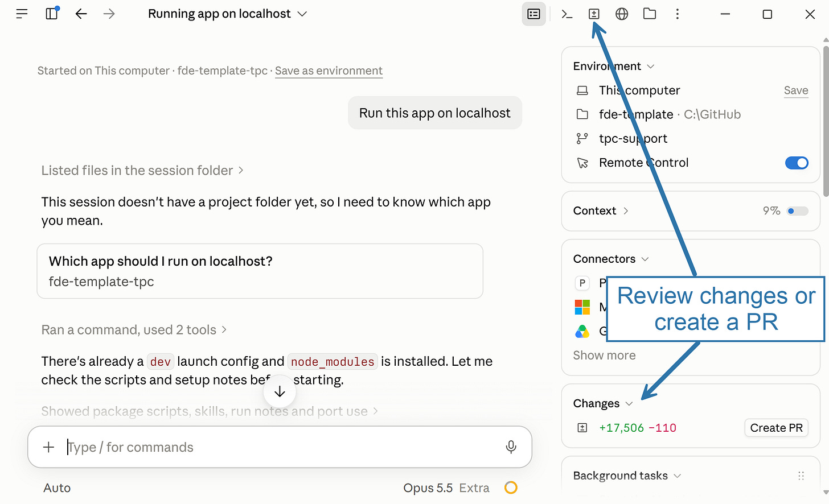Go forward with the right arrow

(x=109, y=14)
